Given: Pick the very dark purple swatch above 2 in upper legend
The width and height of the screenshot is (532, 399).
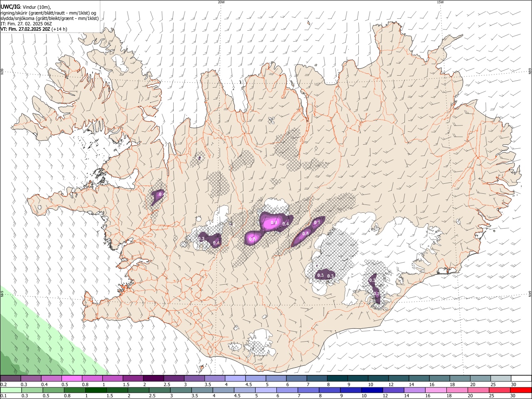Looking at the screenshot, I should pyautogui.click(x=153, y=378).
